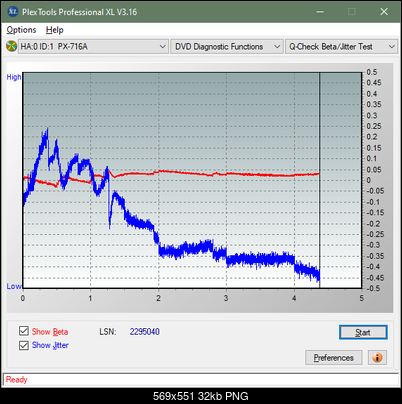The width and height of the screenshot is (402, 404).
Task: Open the Q-Check Beta/Jitter Test dropdown
Action: coord(341,47)
